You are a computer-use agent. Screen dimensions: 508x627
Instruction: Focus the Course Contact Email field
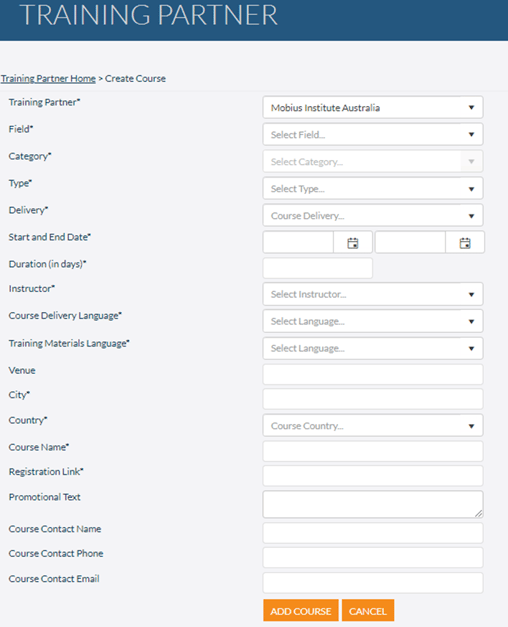(x=373, y=583)
